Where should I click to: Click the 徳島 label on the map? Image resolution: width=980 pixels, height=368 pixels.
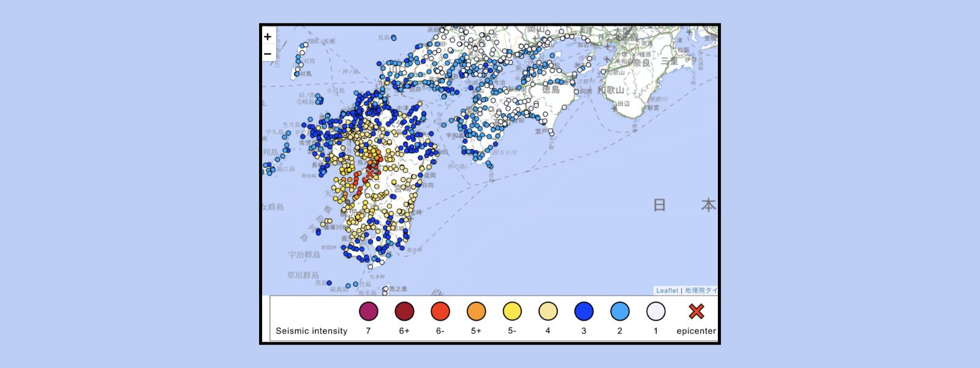click(551, 90)
